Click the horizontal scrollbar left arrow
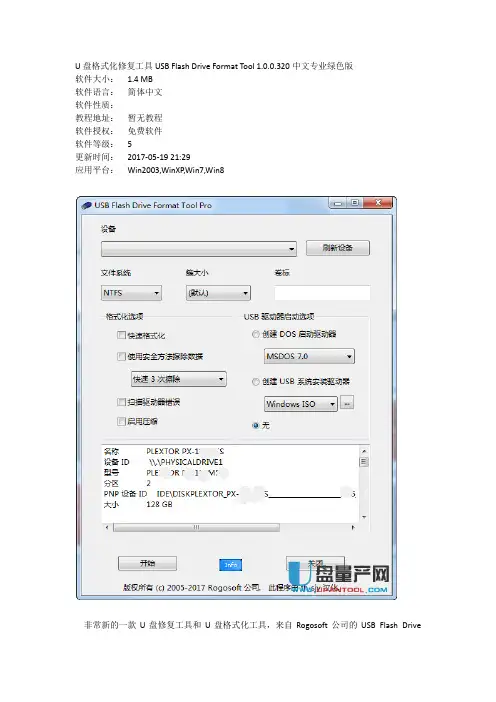The image size is (496, 702). 107,527
